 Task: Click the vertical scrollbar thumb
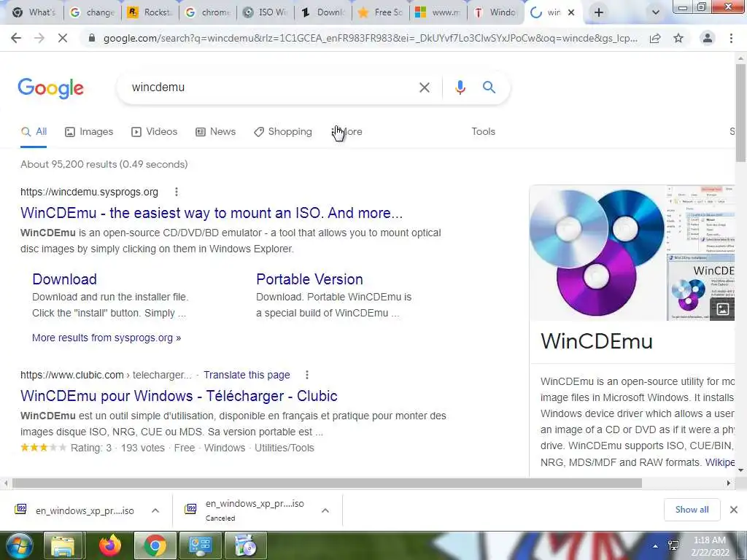(x=740, y=113)
